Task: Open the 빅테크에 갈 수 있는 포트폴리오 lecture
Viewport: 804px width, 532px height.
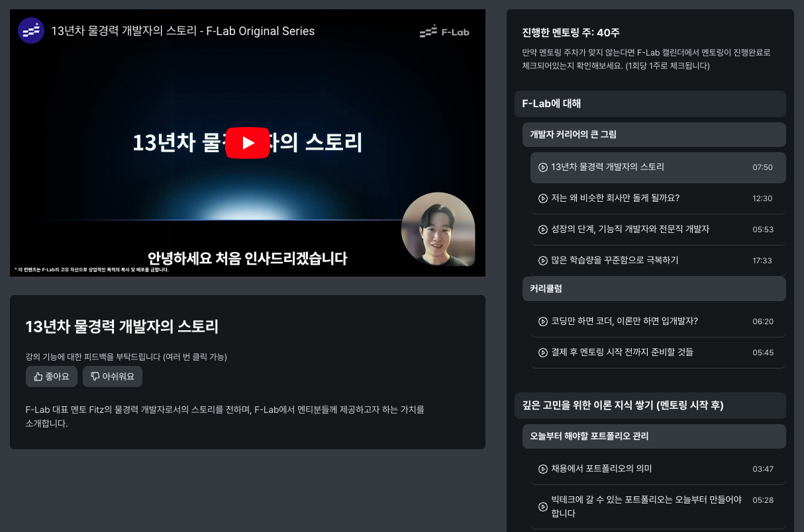Action: [646, 506]
